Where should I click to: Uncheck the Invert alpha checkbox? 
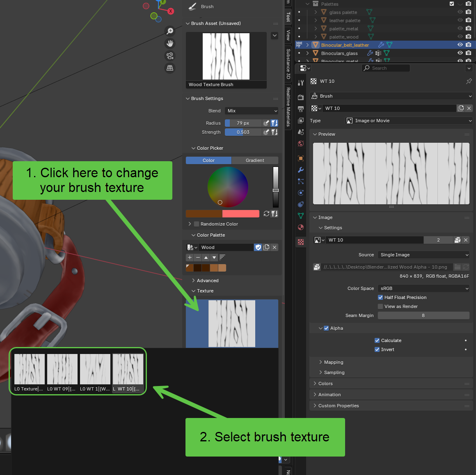point(377,349)
